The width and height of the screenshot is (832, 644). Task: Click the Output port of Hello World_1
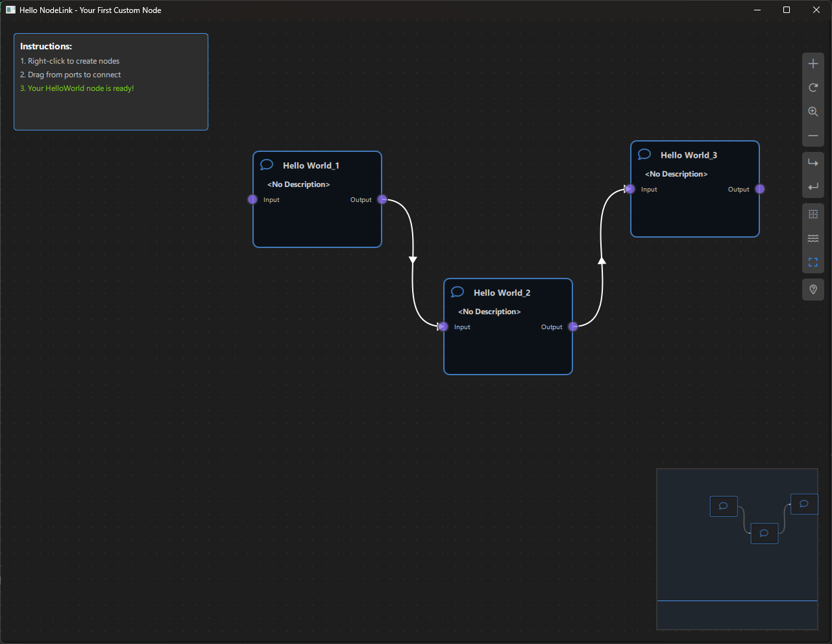382,199
